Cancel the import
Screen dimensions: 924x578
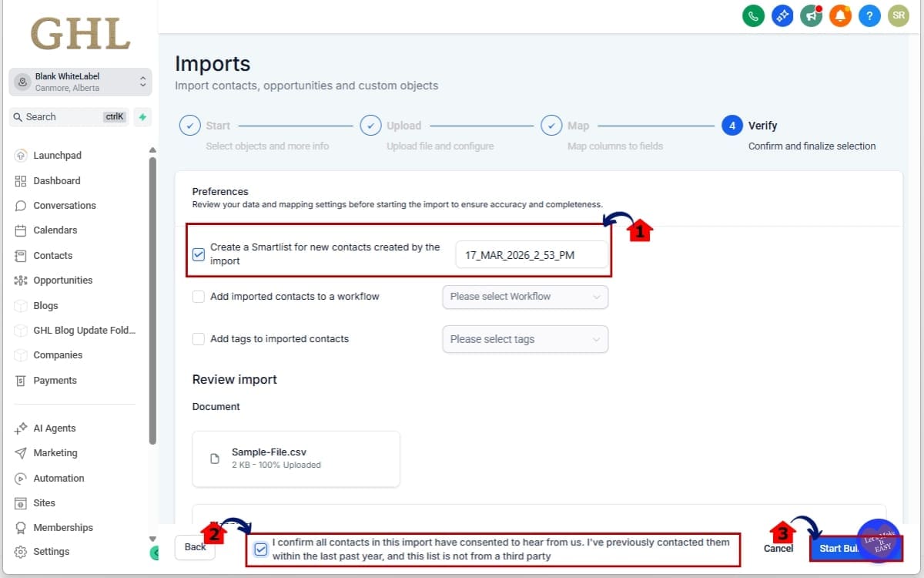pyautogui.click(x=778, y=549)
